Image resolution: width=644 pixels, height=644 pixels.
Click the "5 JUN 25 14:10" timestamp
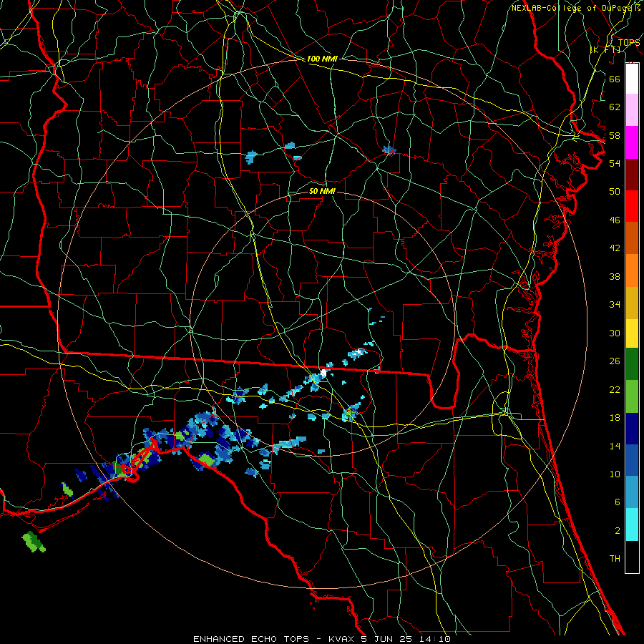pyautogui.click(x=406, y=639)
